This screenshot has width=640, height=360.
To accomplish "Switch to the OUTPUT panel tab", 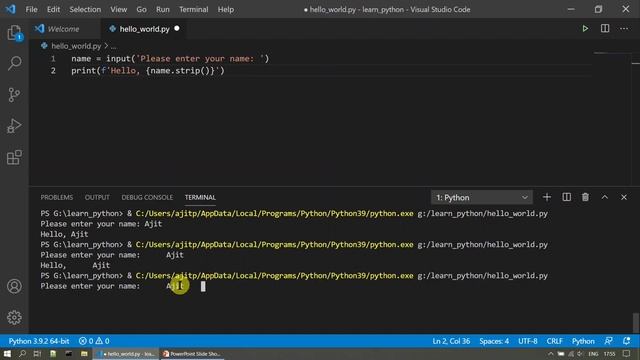I will 97,198.
